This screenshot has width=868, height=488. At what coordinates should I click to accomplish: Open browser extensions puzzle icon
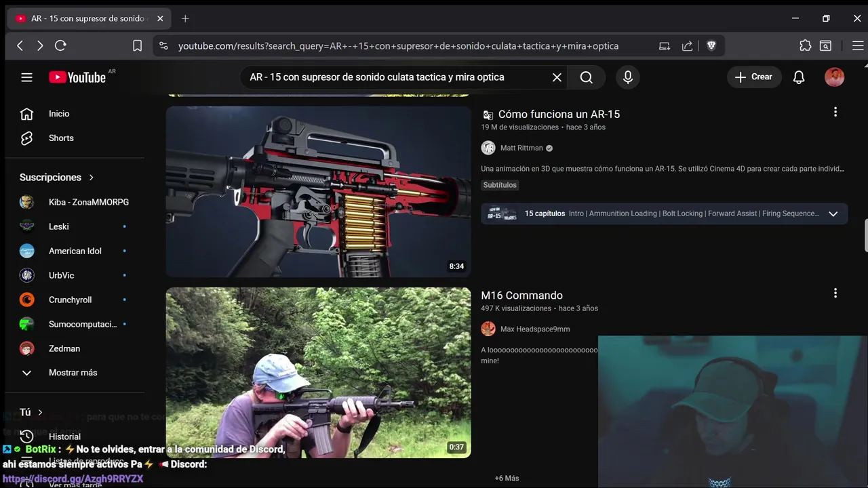tap(805, 45)
